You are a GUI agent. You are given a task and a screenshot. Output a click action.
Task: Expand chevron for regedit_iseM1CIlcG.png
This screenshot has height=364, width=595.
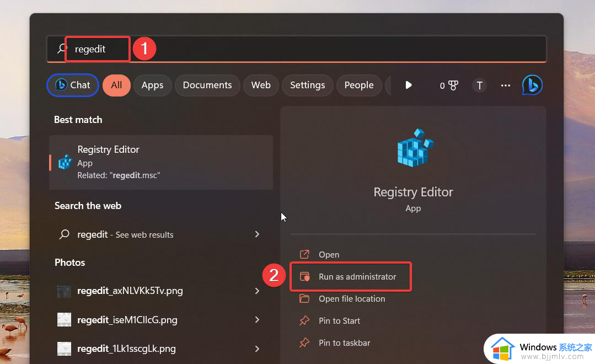point(258,319)
